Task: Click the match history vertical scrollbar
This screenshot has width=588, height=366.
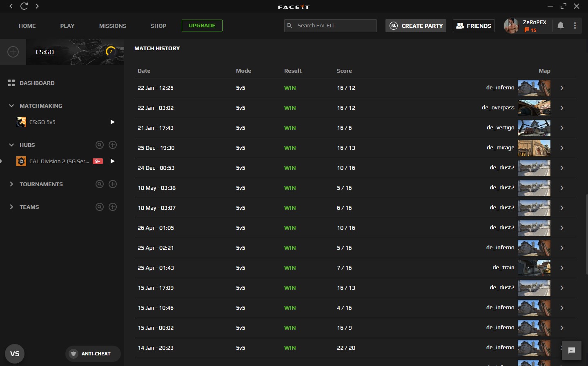Action: [586, 235]
